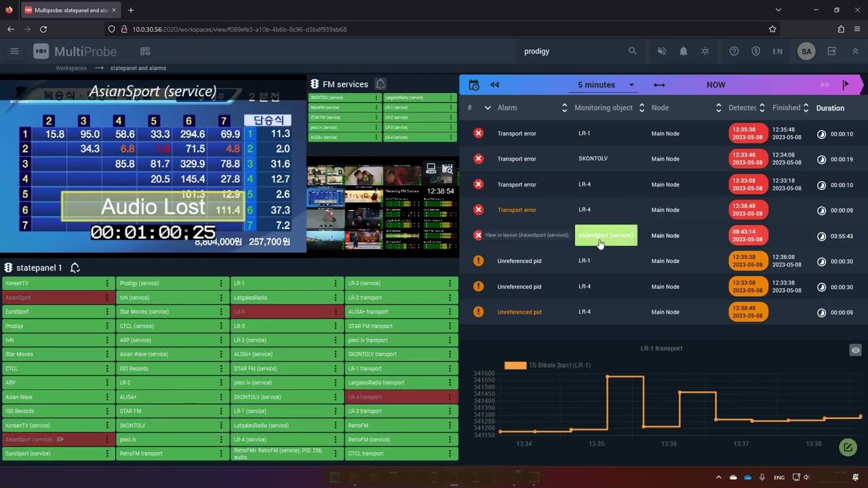Click warning icon of first Unreferenced pid row
This screenshot has height=488, width=868.
[x=479, y=261]
